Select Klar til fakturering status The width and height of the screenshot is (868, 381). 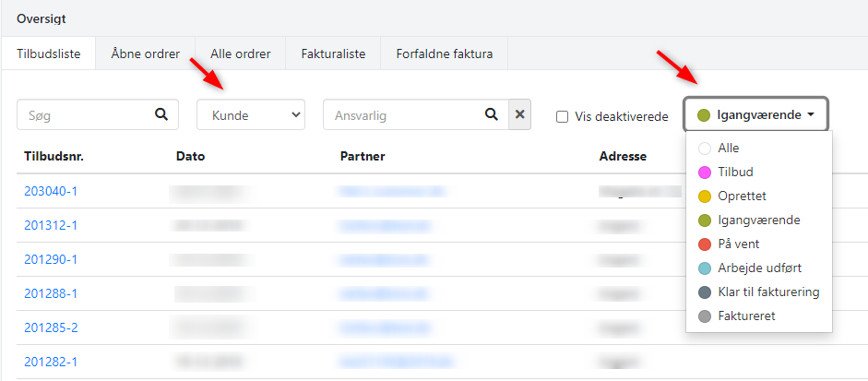(767, 292)
